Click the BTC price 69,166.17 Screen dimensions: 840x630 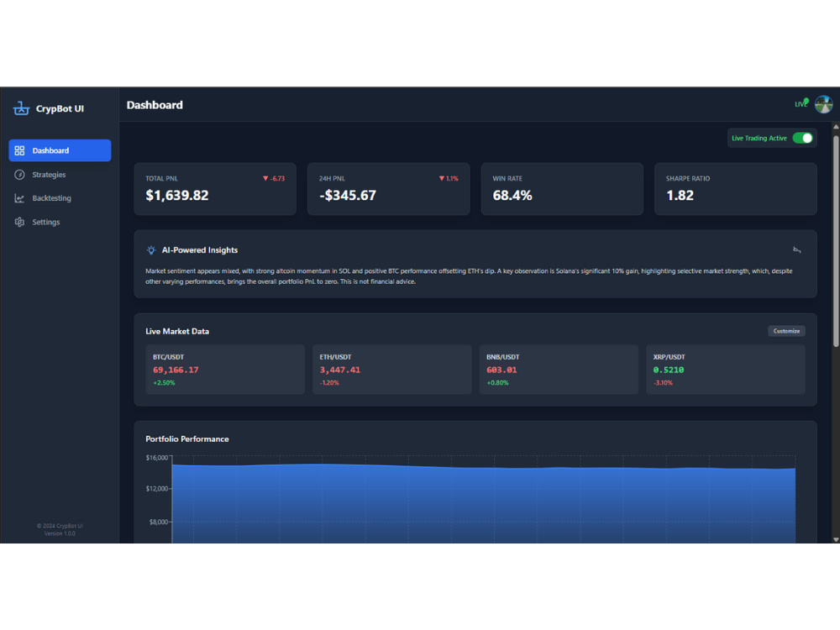pos(176,370)
